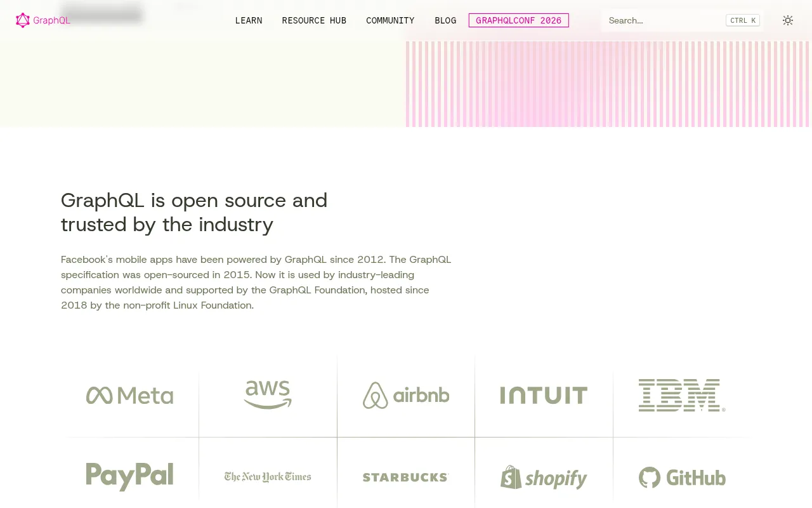The height and width of the screenshot is (508, 812).
Task: Click the Meta logo
Action: click(130, 396)
